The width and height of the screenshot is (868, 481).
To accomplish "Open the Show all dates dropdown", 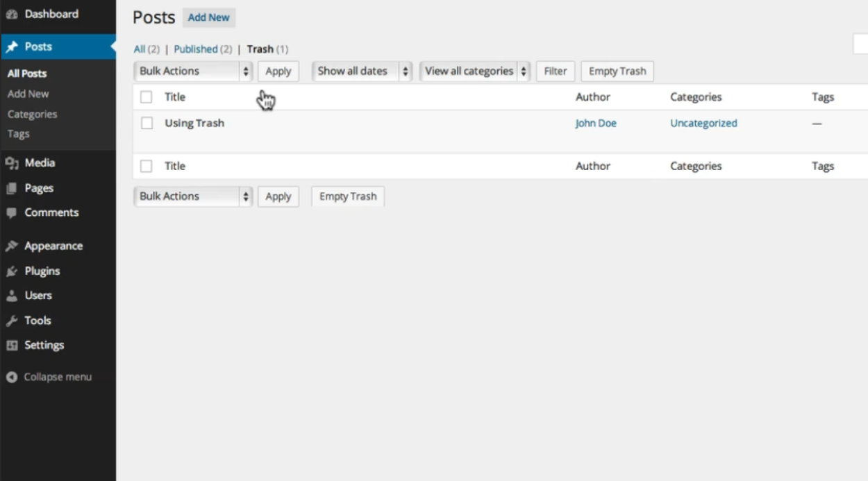I will click(x=362, y=71).
